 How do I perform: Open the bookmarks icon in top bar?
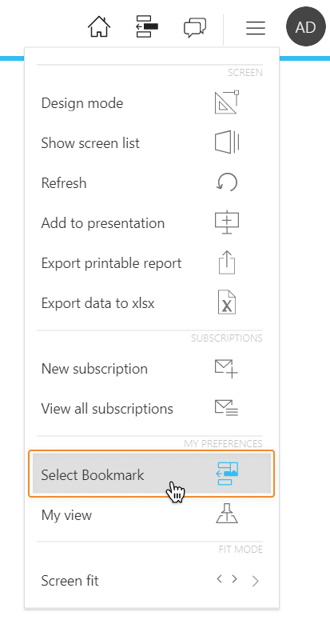[x=147, y=27]
